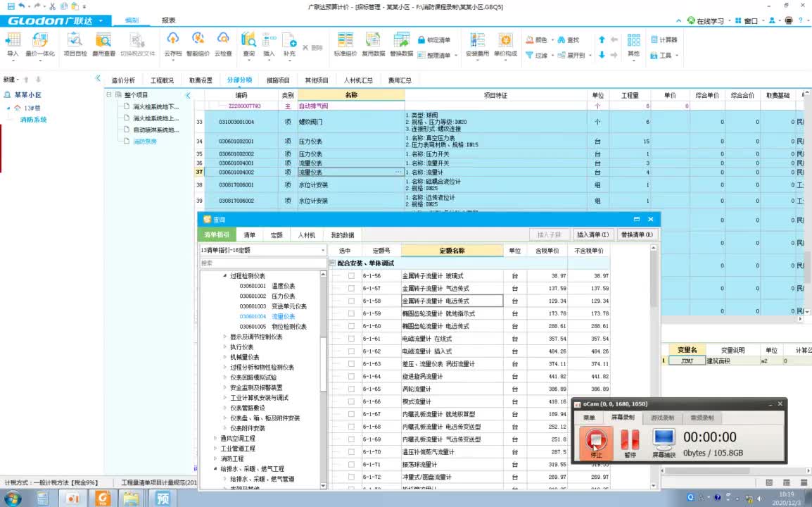Check the box for quota 6-1-60
Viewport: 812px width, 507px height.
click(351, 326)
